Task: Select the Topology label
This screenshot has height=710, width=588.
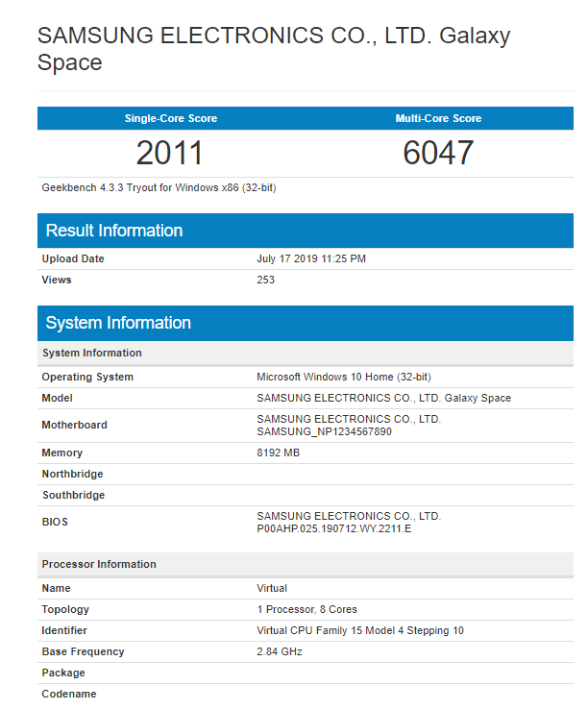Action: (65, 609)
